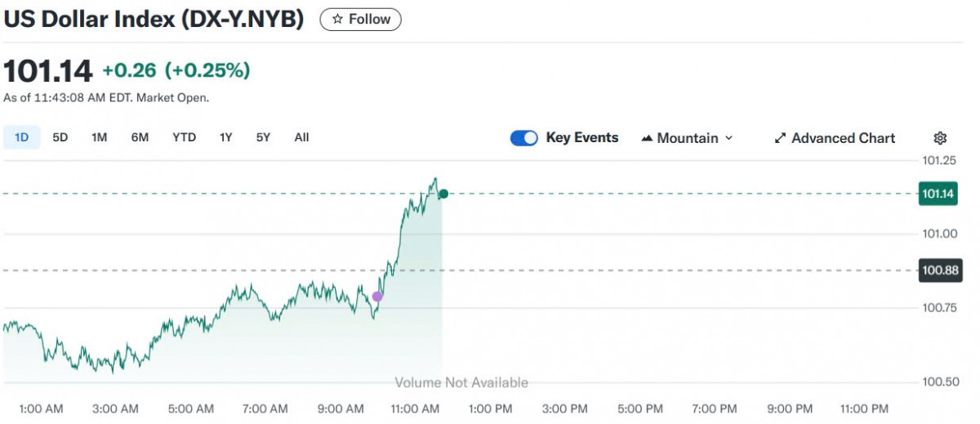Screen dimensions: 980x424
Task: Follow the US Dollar Index
Action: (x=360, y=19)
